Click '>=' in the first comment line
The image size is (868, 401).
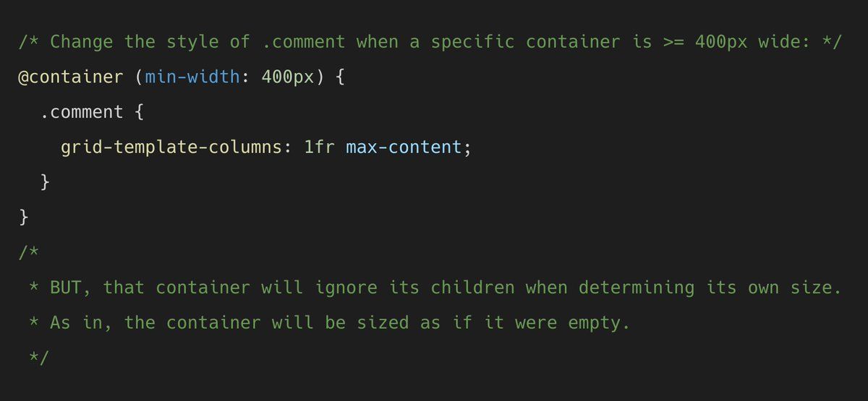tap(673, 42)
